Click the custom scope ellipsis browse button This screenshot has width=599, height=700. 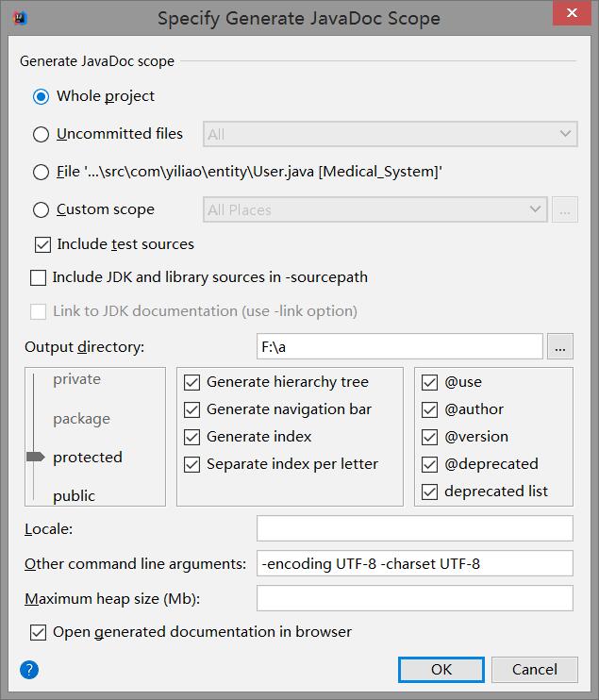click(x=565, y=209)
